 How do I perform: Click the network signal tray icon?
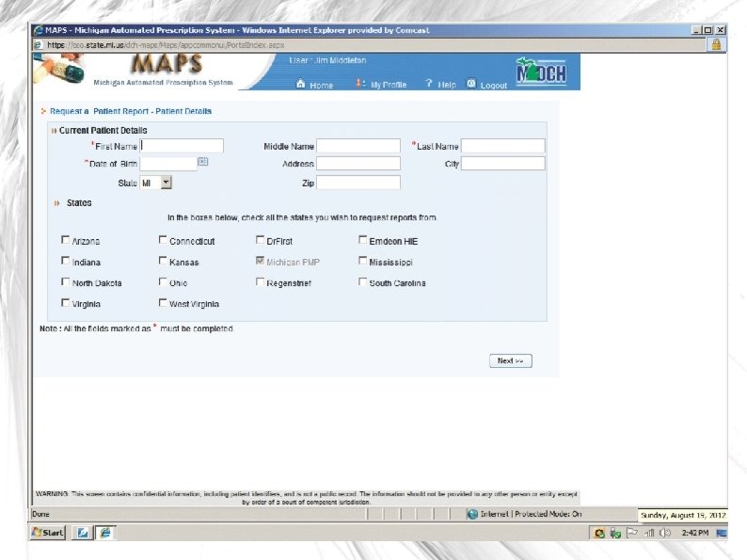pos(649,533)
